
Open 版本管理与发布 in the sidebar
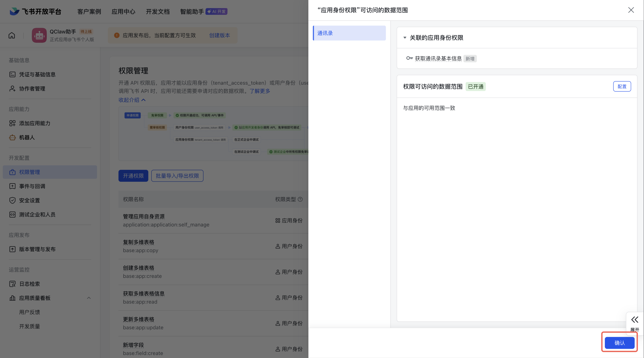[x=37, y=249]
